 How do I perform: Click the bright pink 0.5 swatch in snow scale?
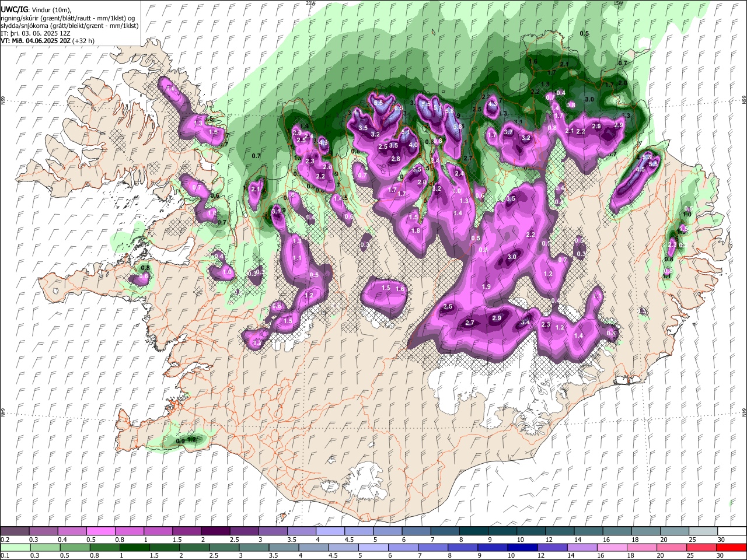pyautogui.click(x=100, y=531)
